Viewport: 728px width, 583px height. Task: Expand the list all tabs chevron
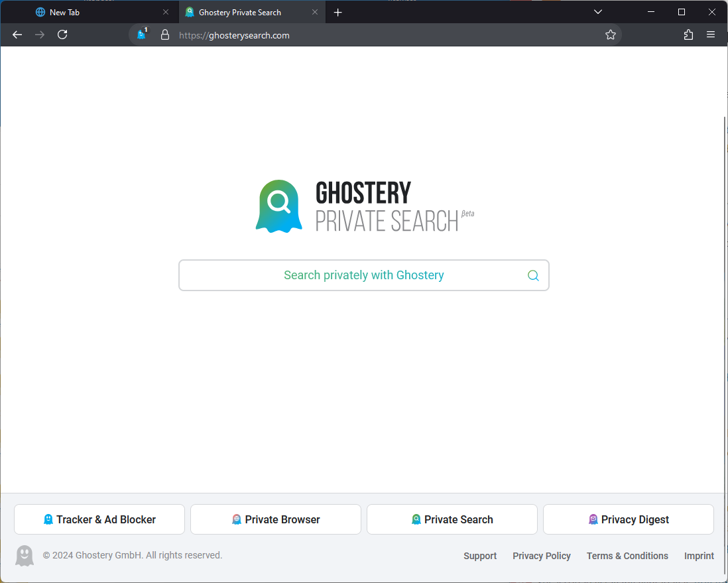[x=597, y=12]
